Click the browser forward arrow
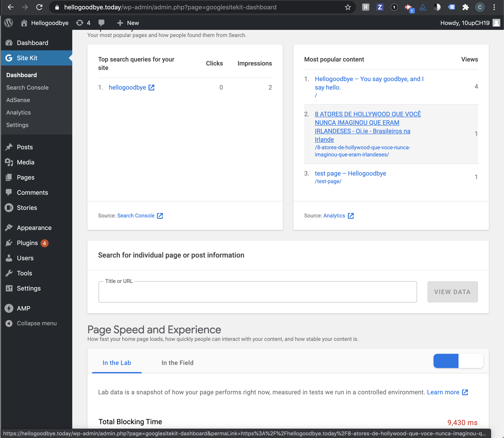 25,7
